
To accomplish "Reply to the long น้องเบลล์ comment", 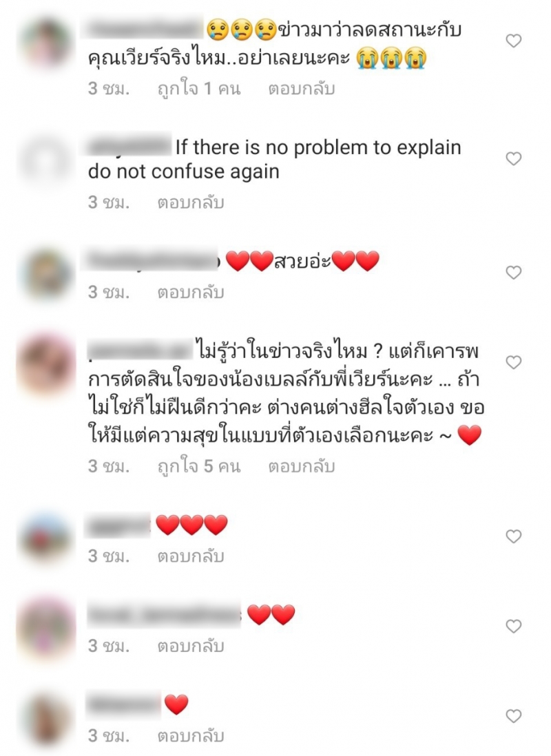I will point(302,466).
